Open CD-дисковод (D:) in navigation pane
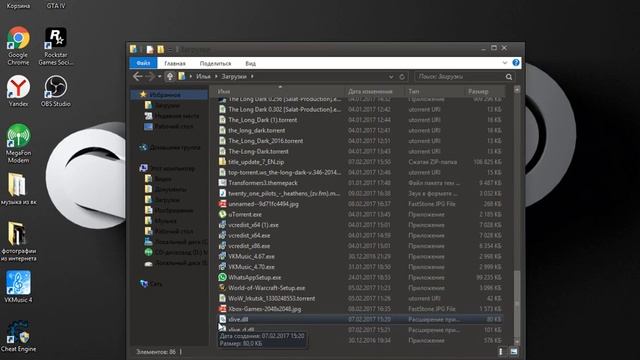 coord(181,252)
